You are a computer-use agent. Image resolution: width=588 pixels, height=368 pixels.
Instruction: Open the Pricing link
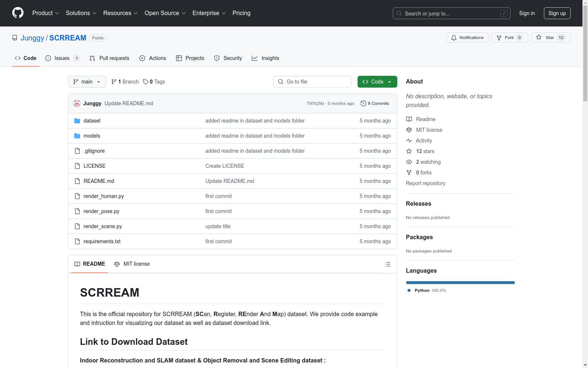(241, 13)
